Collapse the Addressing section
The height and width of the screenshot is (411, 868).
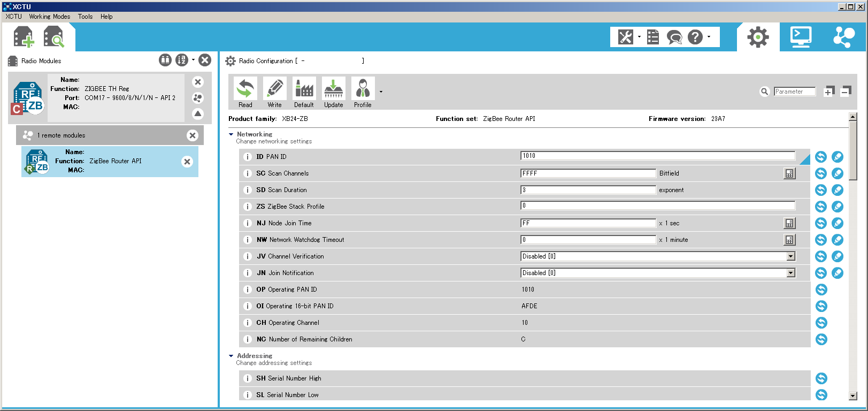point(231,356)
